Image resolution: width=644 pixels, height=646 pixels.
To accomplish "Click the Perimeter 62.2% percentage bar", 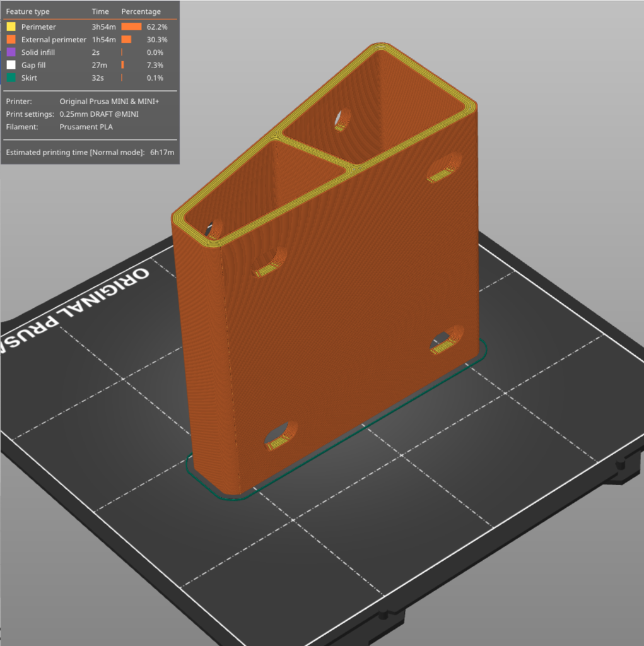I will [x=131, y=27].
